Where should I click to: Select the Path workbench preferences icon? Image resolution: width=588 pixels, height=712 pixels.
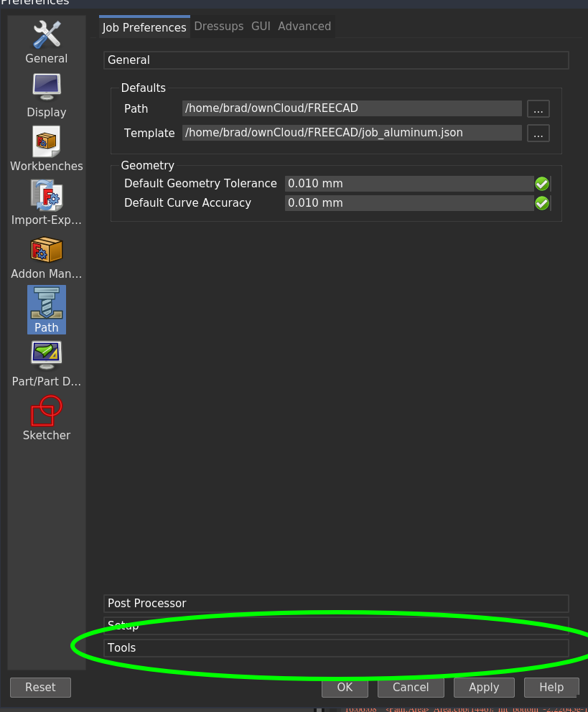pos(46,309)
